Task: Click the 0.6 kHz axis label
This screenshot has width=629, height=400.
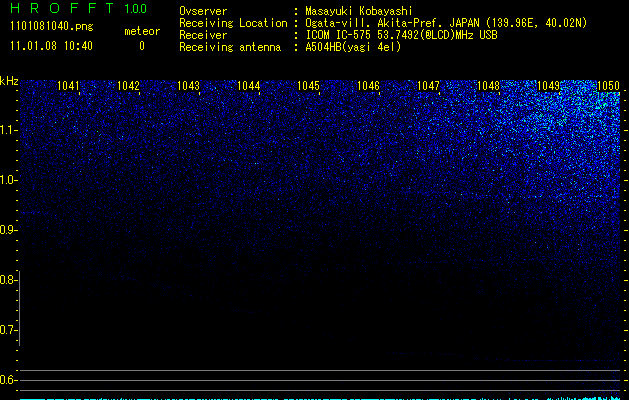Action: (8, 380)
